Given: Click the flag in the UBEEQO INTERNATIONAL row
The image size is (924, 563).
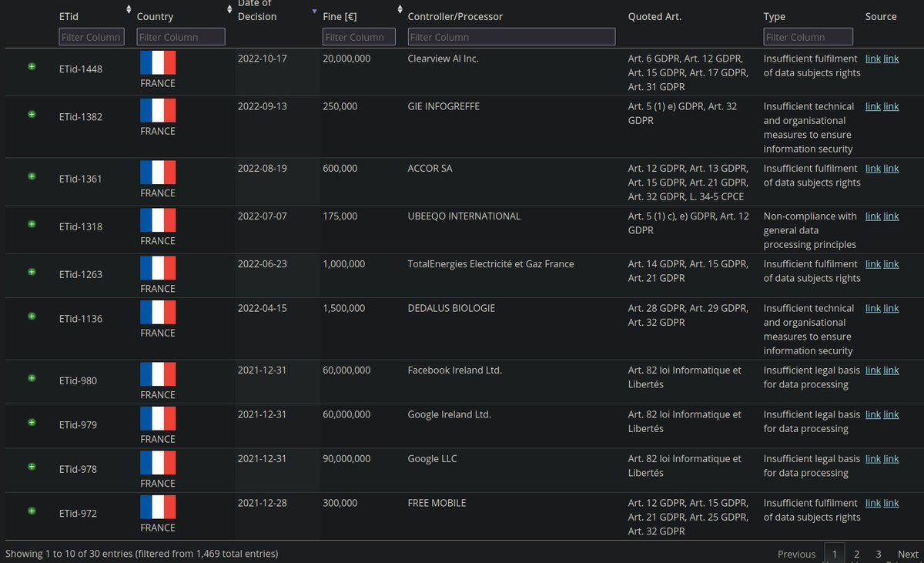Looking at the screenshot, I should coord(158,220).
